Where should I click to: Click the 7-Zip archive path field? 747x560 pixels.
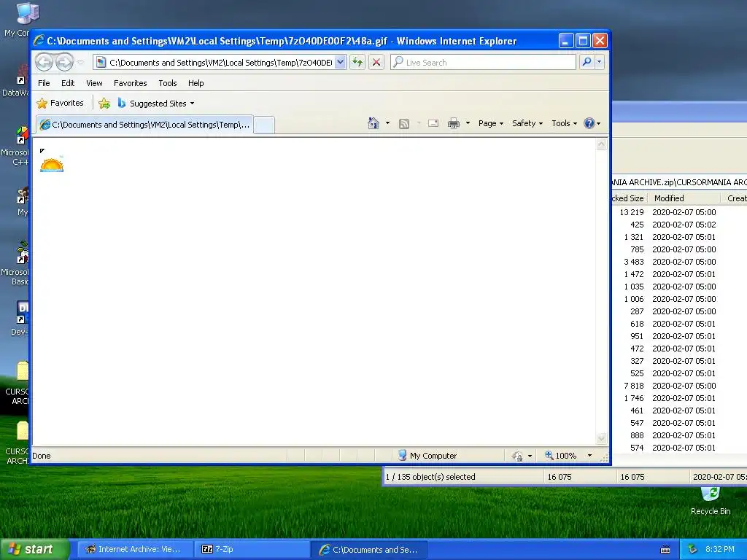click(679, 182)
